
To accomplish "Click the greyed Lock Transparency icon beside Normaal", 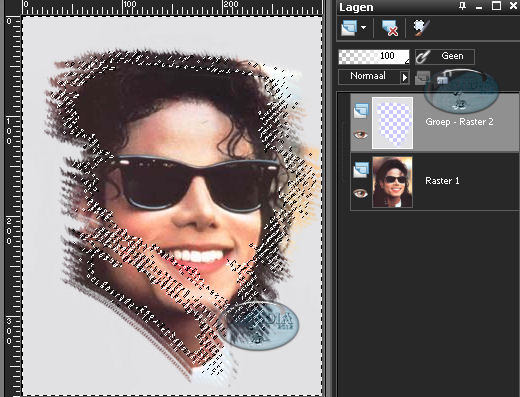I will click(422, 78).
